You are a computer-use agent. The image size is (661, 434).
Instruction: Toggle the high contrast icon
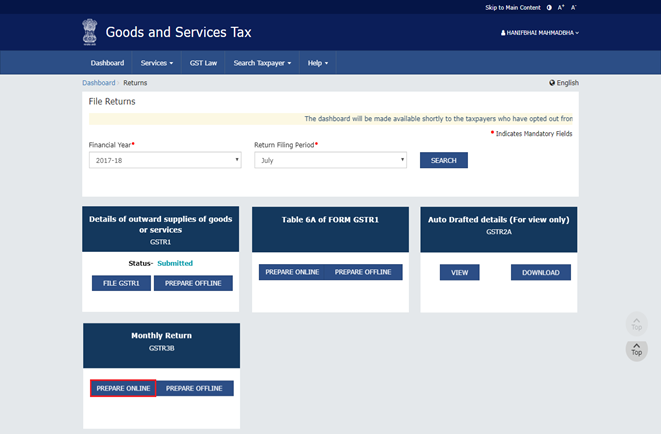[549, 8]
